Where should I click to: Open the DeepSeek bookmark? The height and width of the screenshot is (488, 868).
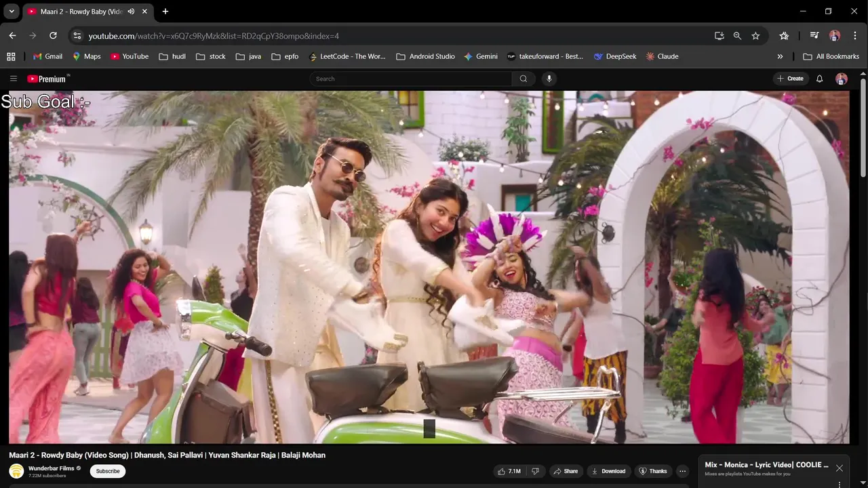tap(615, 56)
